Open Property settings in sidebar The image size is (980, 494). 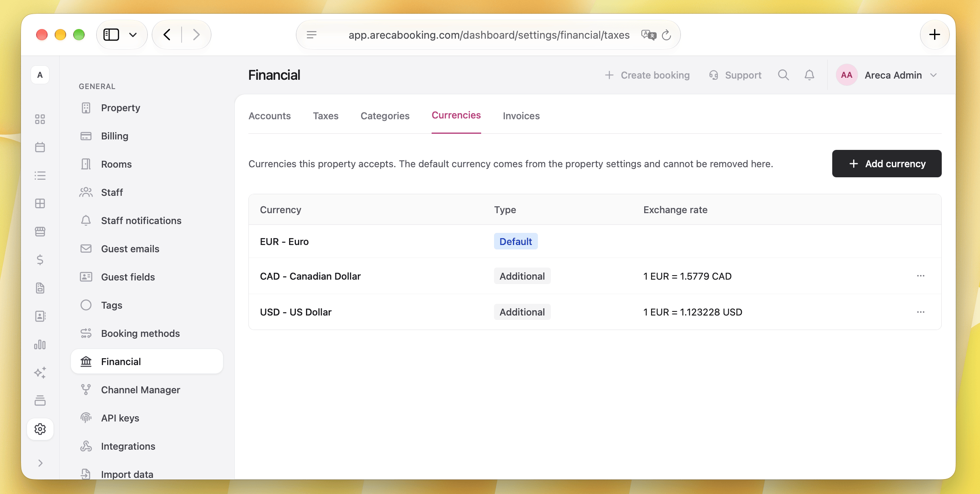click(x=147, y=108)
